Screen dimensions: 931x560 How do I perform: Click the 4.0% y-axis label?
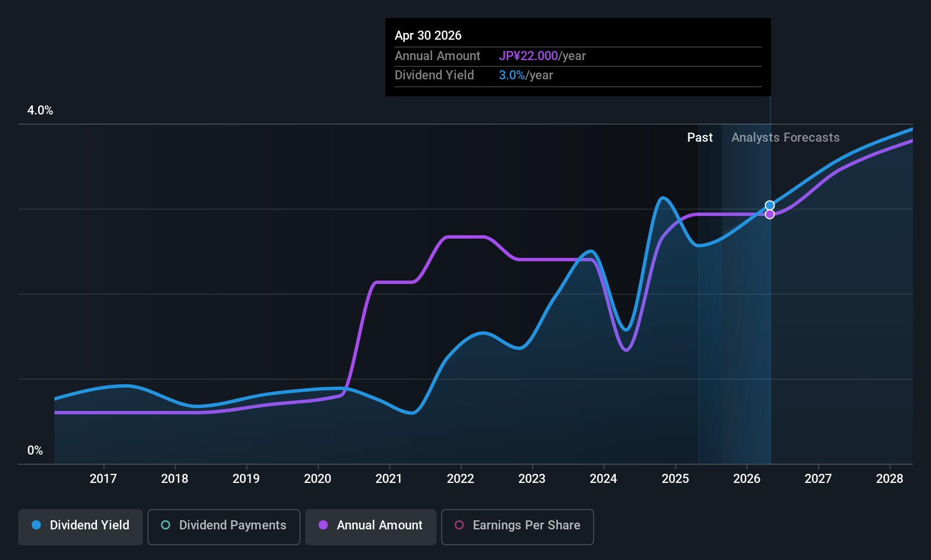tap(40, 111)
